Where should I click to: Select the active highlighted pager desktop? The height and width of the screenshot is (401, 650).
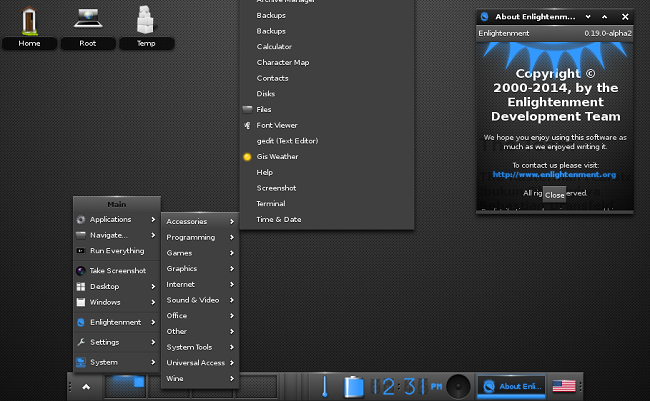click(126, 386)
